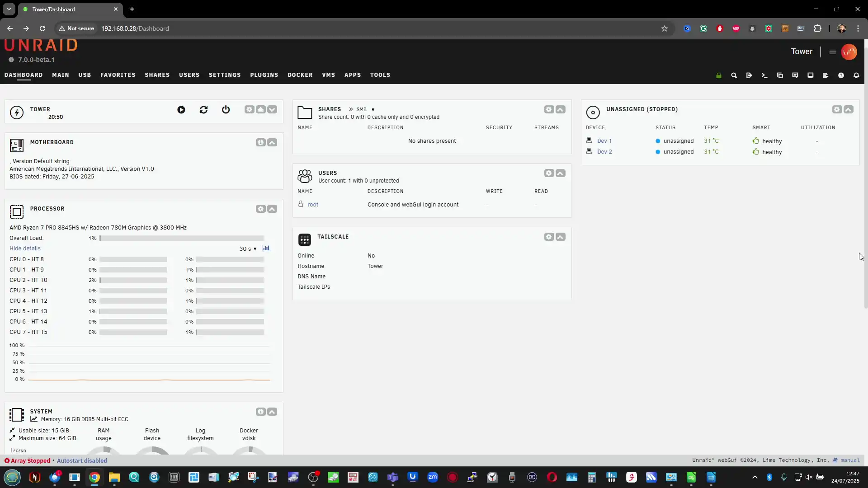Bookmark this page with the star icon

[665, 28]
